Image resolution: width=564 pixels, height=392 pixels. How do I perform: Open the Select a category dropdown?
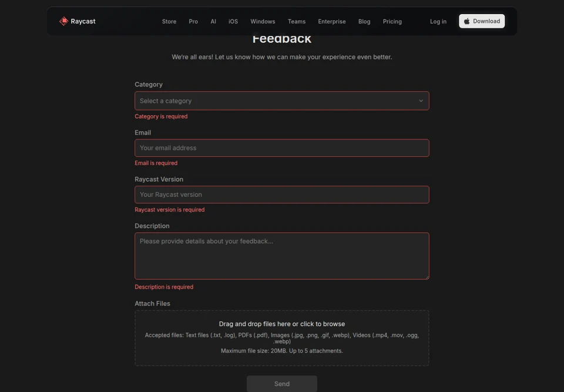[281, 100]
